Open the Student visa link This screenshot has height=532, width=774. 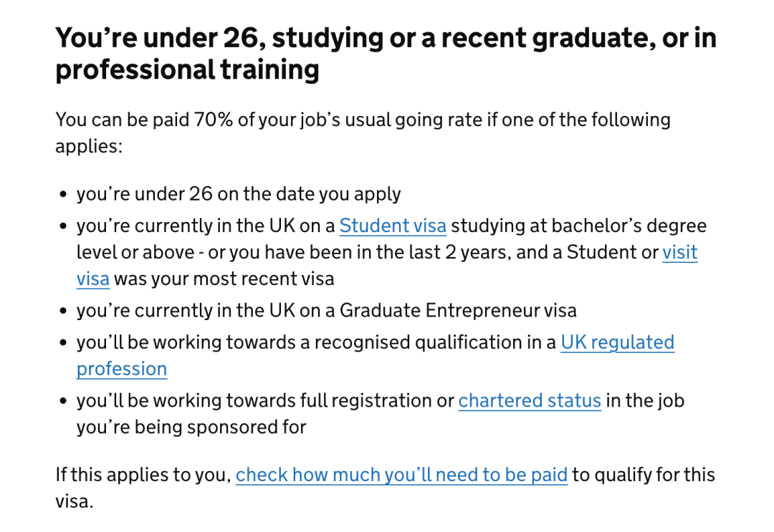393,226
